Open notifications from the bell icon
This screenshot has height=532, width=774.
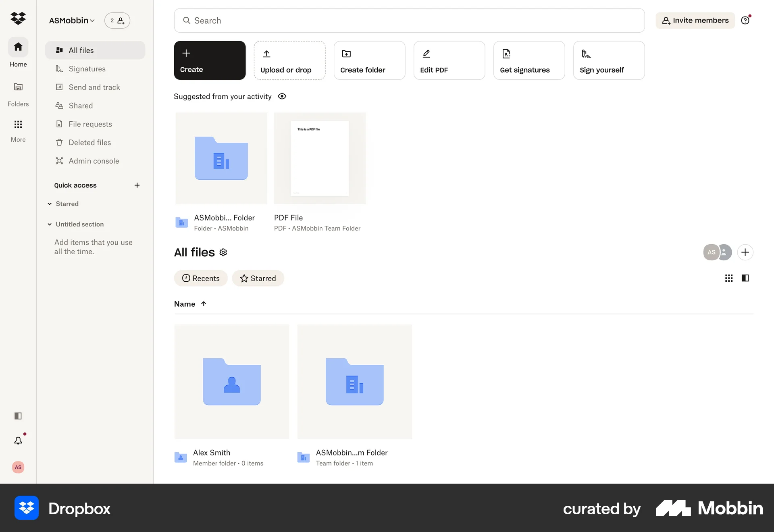(x=18, y=441)
